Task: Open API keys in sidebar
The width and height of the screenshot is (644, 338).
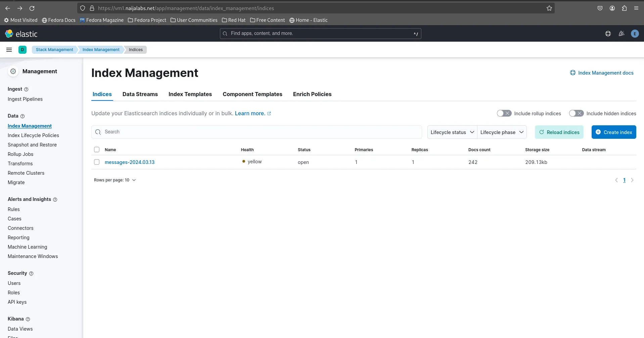Action: pyautogui.click(x=17, y=302)
